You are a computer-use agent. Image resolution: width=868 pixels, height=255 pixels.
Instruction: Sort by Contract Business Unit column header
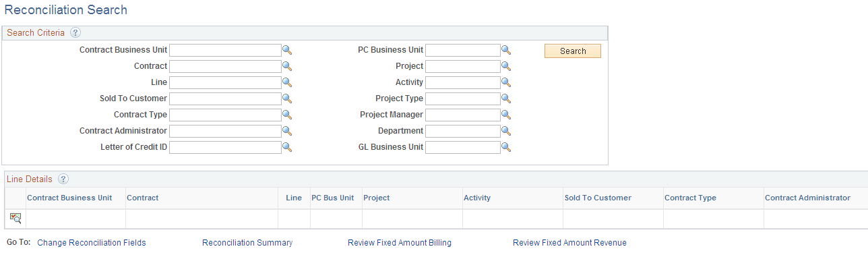(69, 198)
